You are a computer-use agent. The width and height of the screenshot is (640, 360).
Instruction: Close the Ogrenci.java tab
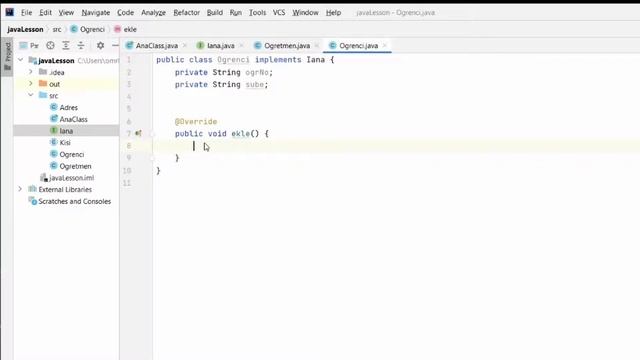(x=384, y=46)
